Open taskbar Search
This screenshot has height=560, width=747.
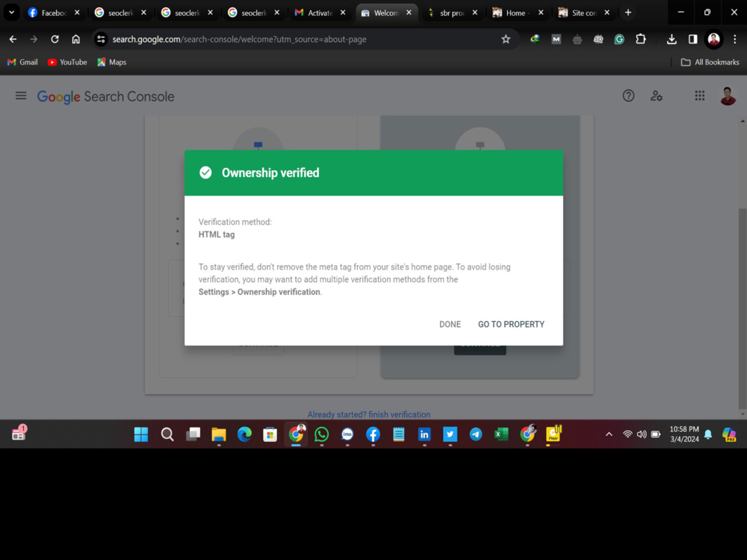coord(167,435)
